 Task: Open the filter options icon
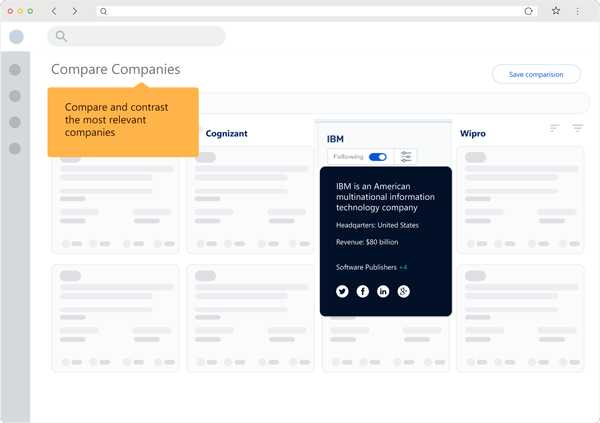click(x=577, y=128)
